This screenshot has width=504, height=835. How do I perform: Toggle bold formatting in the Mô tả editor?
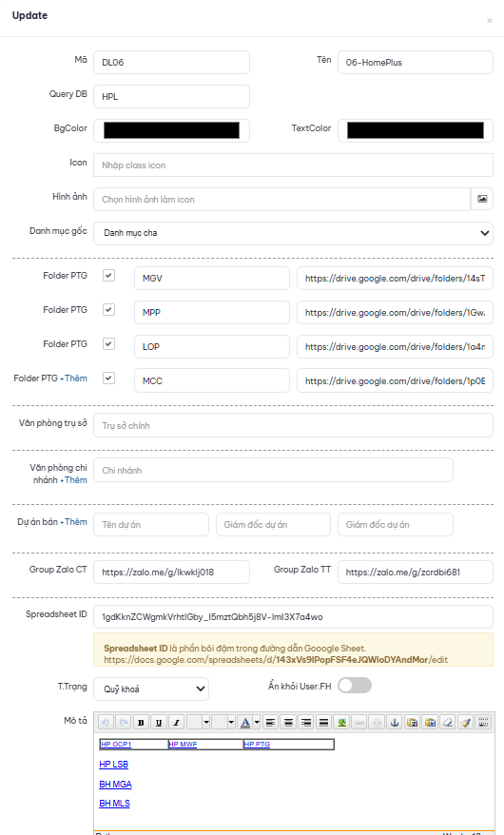click(141, 722)
